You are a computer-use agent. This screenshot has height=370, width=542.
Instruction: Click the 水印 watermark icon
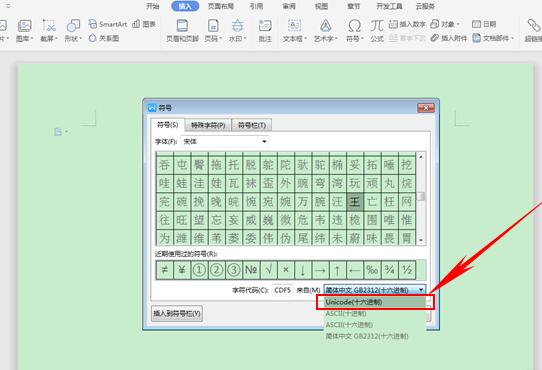click(x=237, y=26)
